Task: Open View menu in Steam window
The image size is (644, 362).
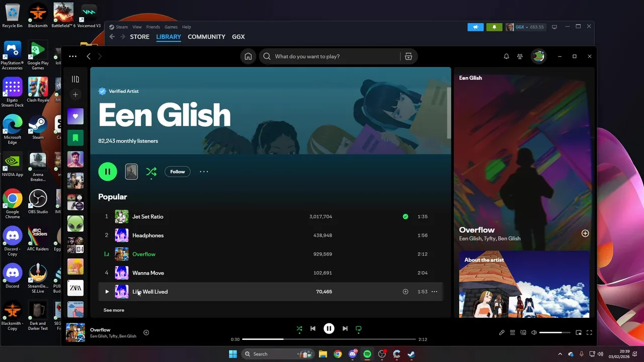Action: pyautogui.click(x=137, y=27)
